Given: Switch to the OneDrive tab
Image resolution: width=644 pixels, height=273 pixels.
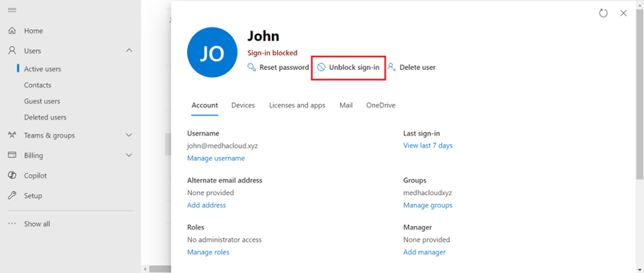Looking at the screenshot, I should point(381,105).
